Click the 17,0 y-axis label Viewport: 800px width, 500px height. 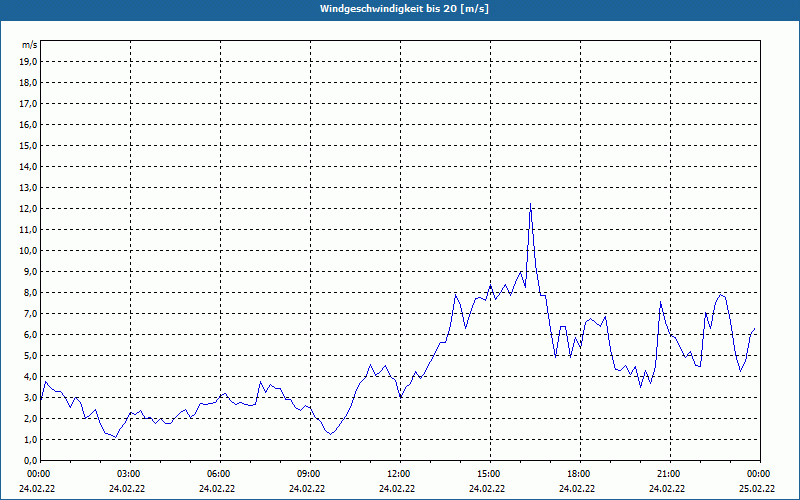click(28, 104)
